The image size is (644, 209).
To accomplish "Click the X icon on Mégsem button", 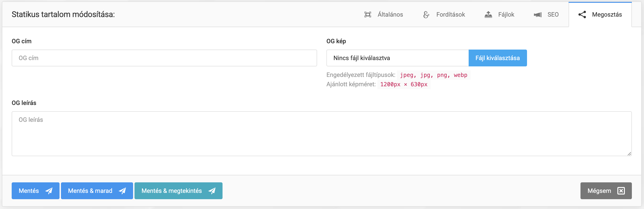I will coord(621,191).
